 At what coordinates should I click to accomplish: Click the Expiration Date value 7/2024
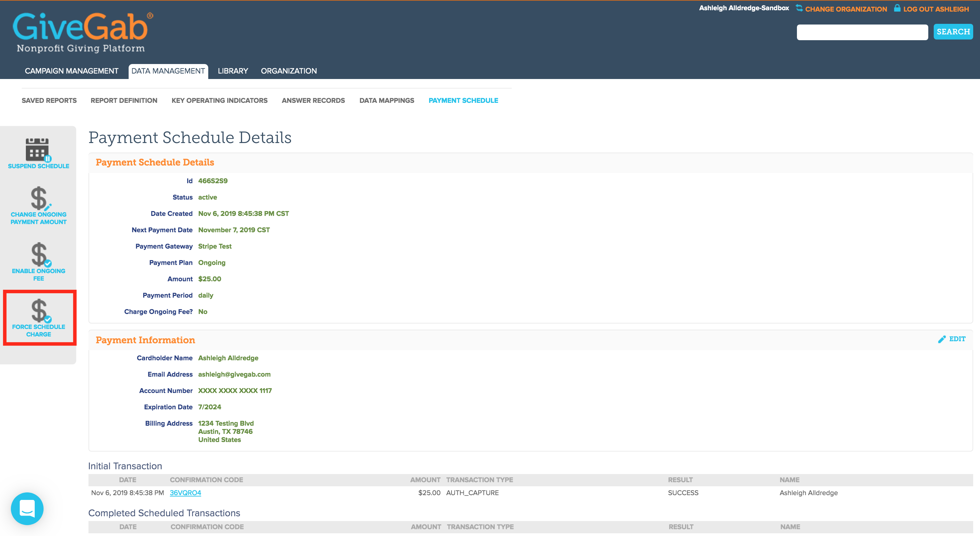tap(210, 407)
